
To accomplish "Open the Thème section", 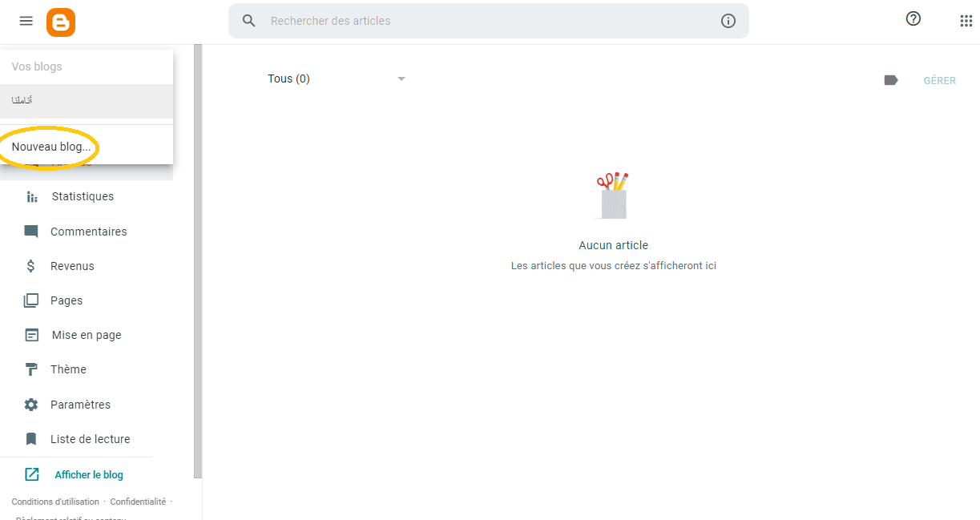I will point(68,369).
